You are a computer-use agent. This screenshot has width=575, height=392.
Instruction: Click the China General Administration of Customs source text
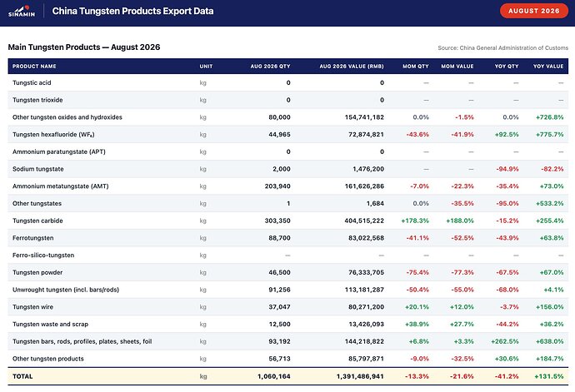[x=502, y=48]
